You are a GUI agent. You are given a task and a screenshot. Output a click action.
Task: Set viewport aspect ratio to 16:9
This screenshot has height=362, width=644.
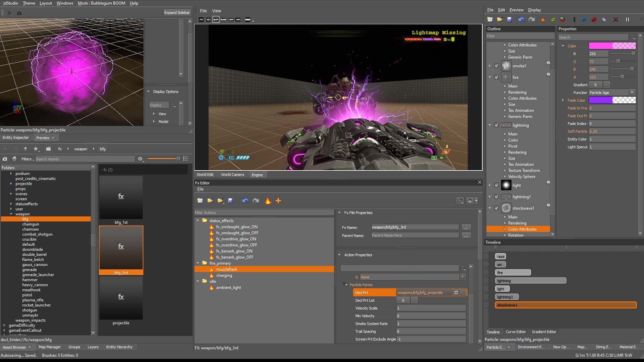pyautogui.click(x=216, y=19)
